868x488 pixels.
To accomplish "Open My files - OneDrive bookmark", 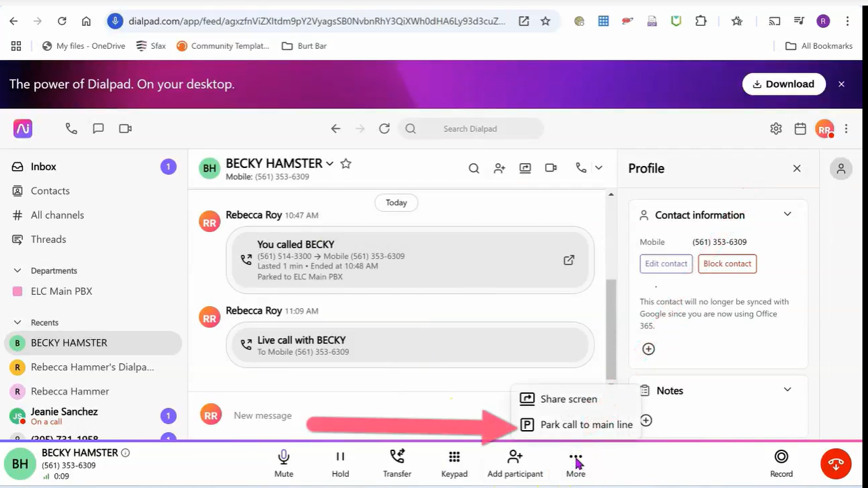I will coord(84,46).
